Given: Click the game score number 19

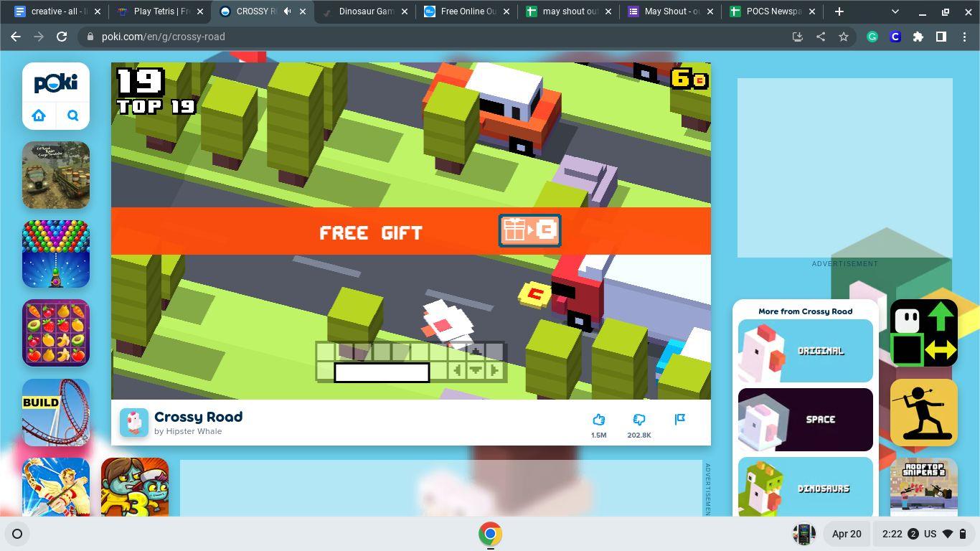Looking at the screenshot, I should (140, 82).
